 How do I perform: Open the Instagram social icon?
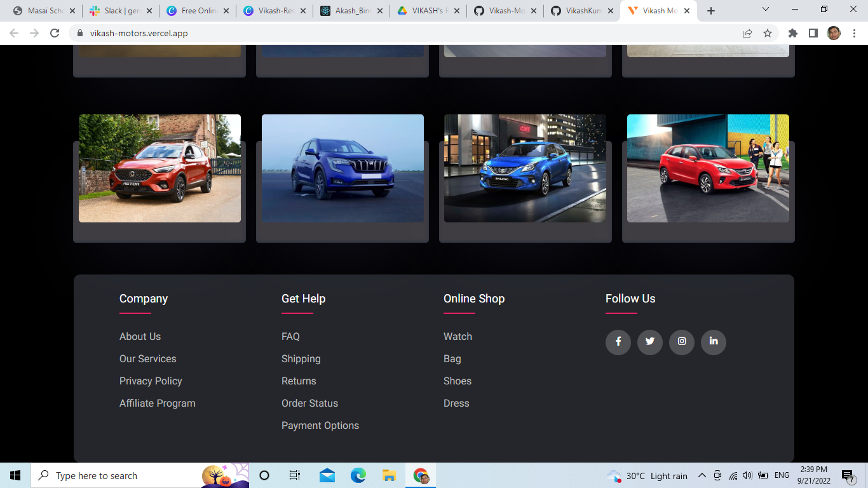tap(681, 342)
